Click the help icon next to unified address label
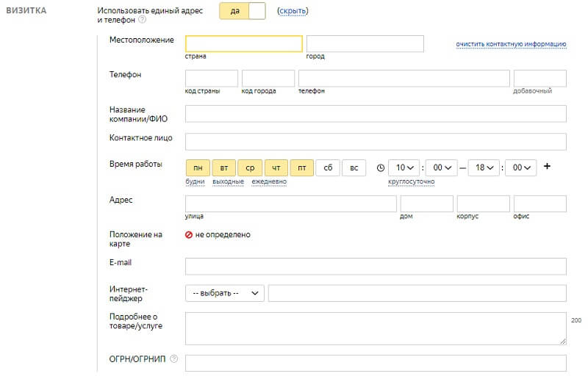This screenshot has width=588, height=379. coord(142,21)
